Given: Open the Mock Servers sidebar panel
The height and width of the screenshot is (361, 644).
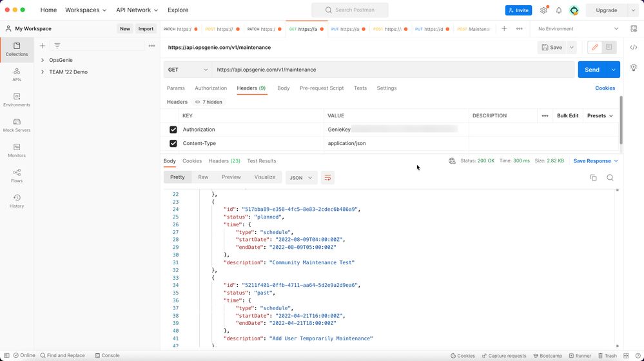Looking at the screenshot, I should click(16, 125).
